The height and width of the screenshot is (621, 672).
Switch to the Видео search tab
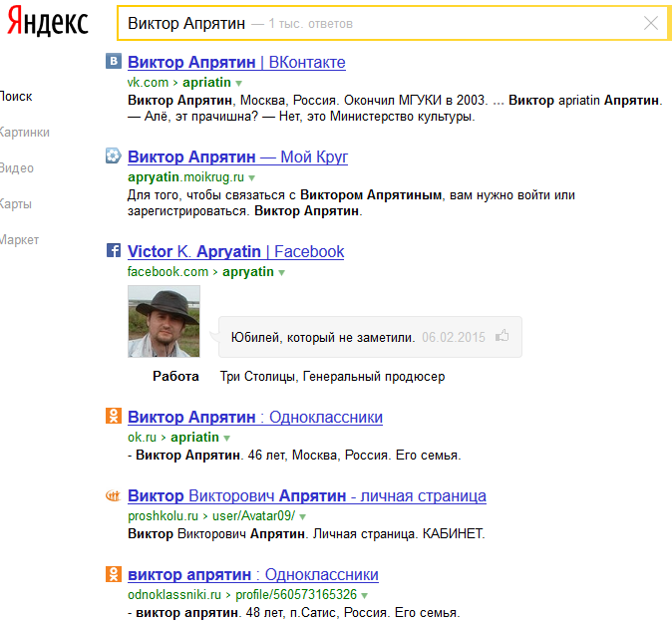pyautogui.click(x=17, y=168)
